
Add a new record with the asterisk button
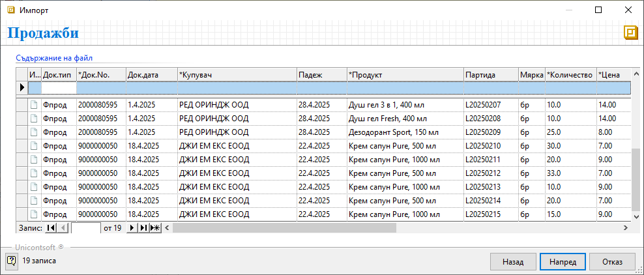(x=155, y=228)
